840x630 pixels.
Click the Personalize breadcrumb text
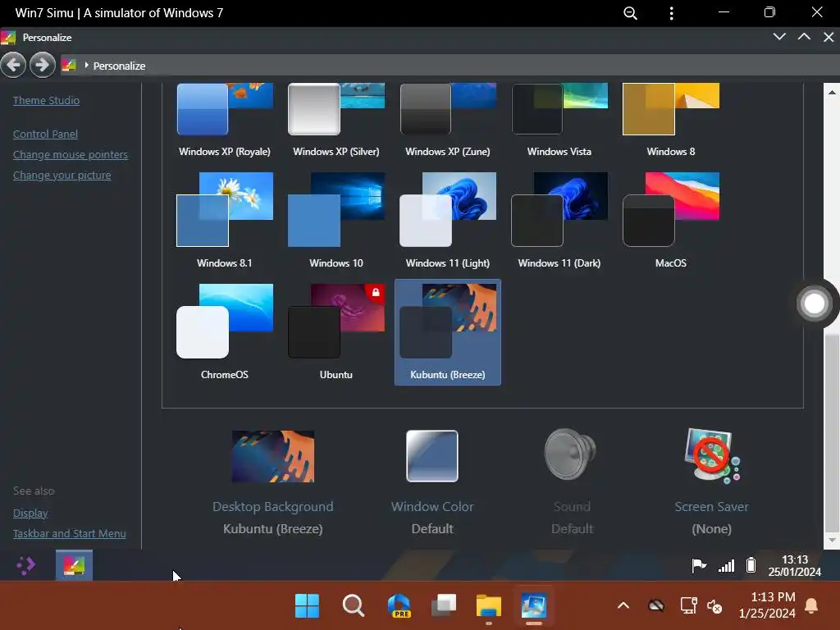point(119,66)
